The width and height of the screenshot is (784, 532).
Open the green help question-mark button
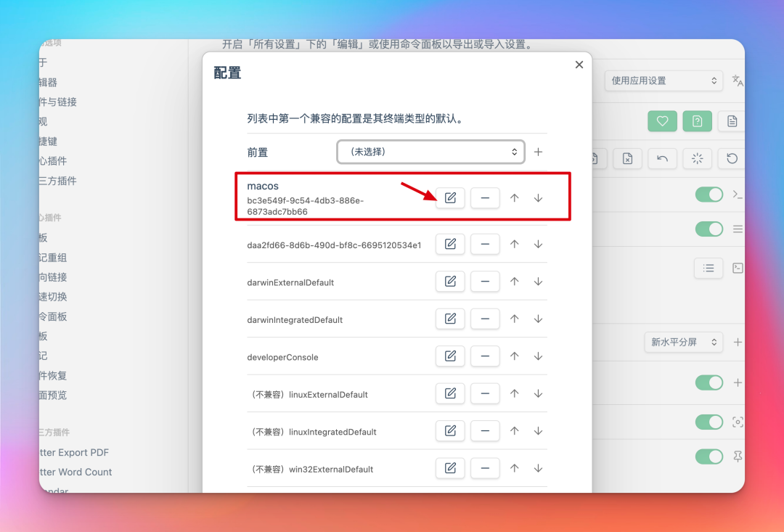(x=697, y=121)
